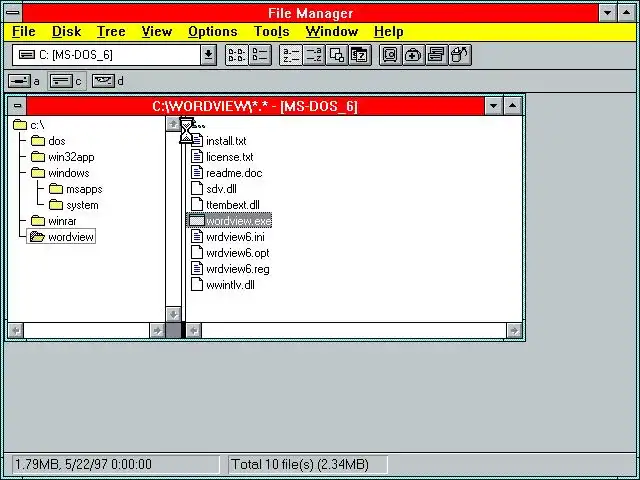Screen dimensions: 640x480
Task: Open the Window menu
Action: pos(331,32)
